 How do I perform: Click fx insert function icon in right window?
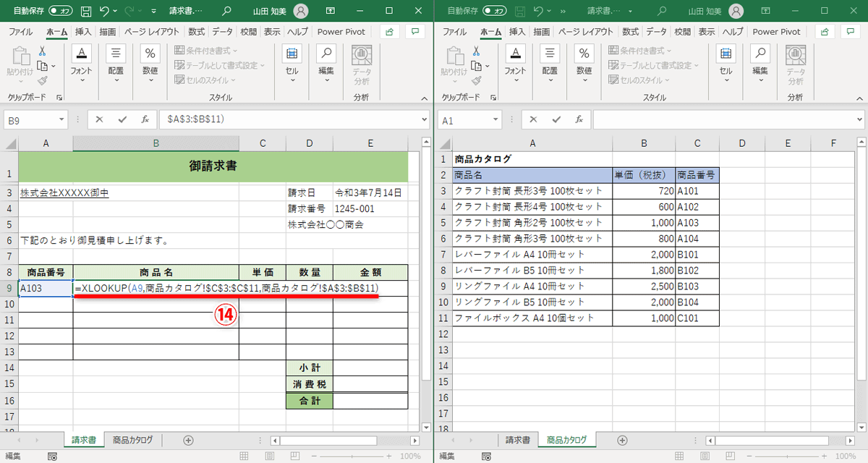pos(579,119)
